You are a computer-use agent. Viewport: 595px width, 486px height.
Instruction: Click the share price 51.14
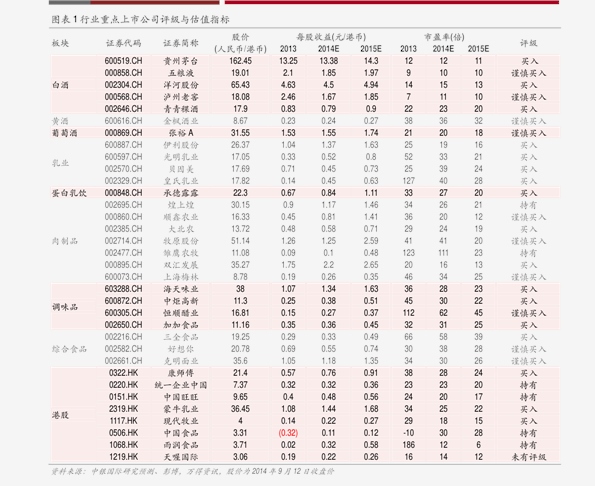click(x=240, y=241)
